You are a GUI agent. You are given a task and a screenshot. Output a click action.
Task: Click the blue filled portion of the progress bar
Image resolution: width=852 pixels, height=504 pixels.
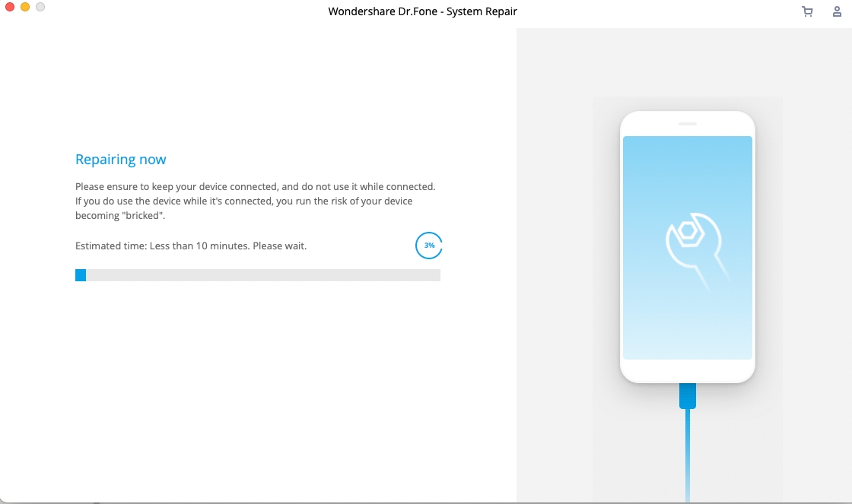coord(80,275)
